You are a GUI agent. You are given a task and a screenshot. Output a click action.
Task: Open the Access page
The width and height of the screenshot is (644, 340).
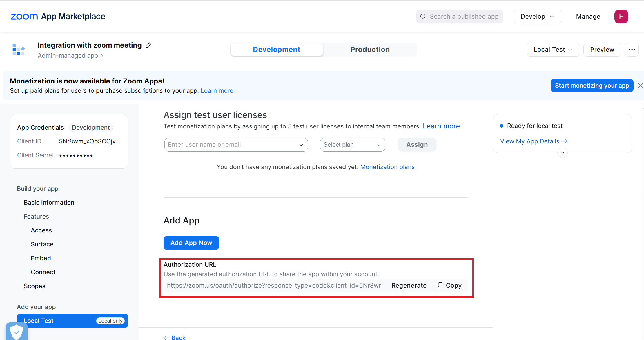coord(41,230)
